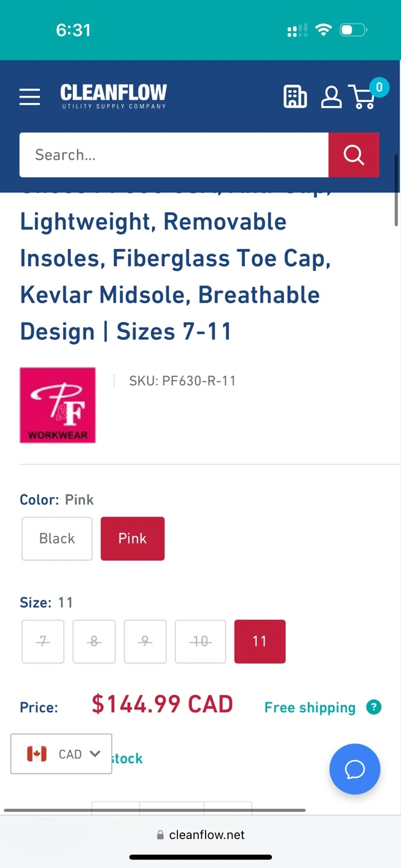Screen dimensions: 401x868
Task: Open the user account icon
Action: coord(330,96)
